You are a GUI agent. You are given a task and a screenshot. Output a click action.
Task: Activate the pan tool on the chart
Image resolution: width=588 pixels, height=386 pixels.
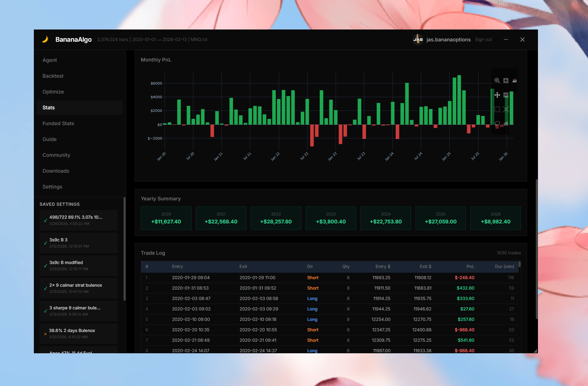pyautogui.click(x=497, y=95)
